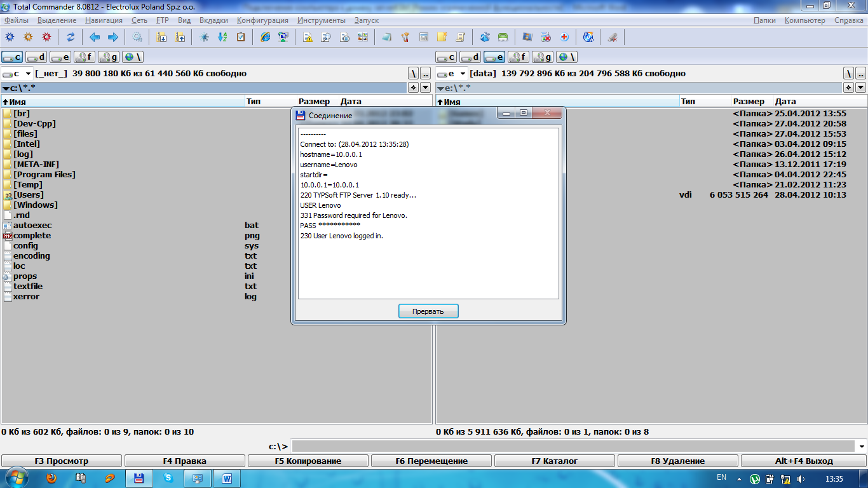The image size is (868, 488).
Task: Click the refresh arrows toolbar icon
Action: 71,37
